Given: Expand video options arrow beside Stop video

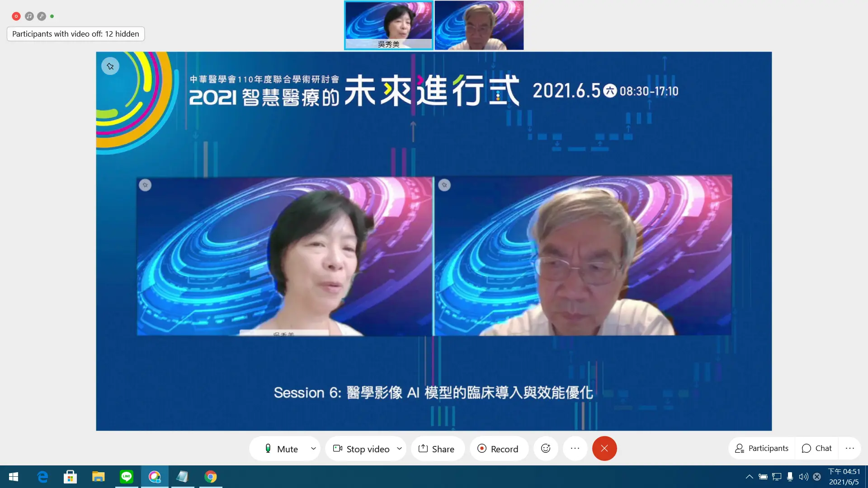Looking at the screenshot, I should tap(399, 449).
